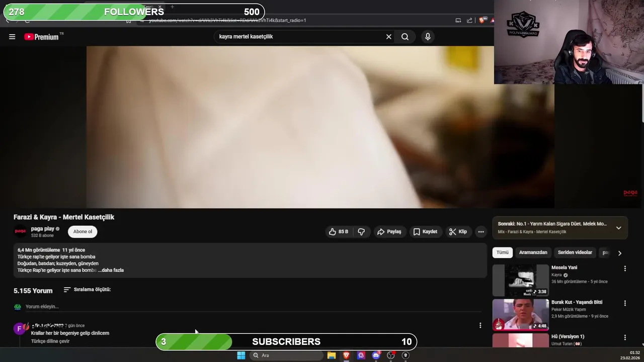Select the Aramanızdan filter chip
The image size is (644, 362).
click(533, 252)
